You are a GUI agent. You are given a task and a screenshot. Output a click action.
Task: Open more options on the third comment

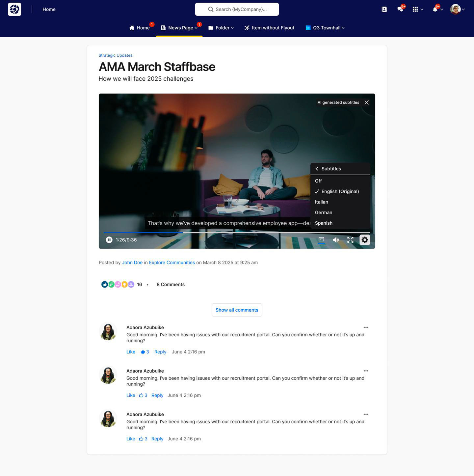(366, 414)
